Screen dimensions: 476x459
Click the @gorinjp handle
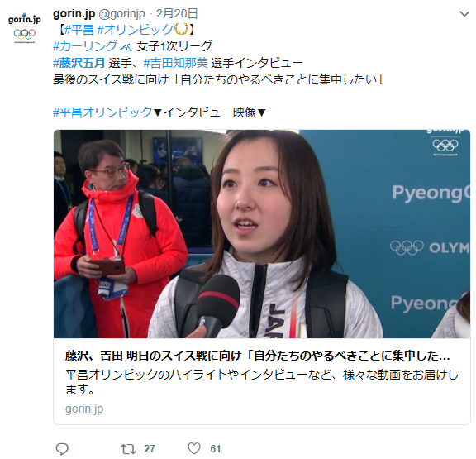click(x=122, y=14)
